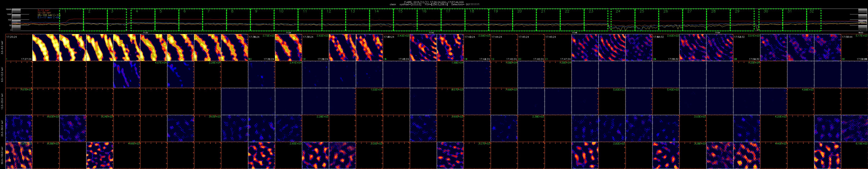Click interval 30 marker

766,11
